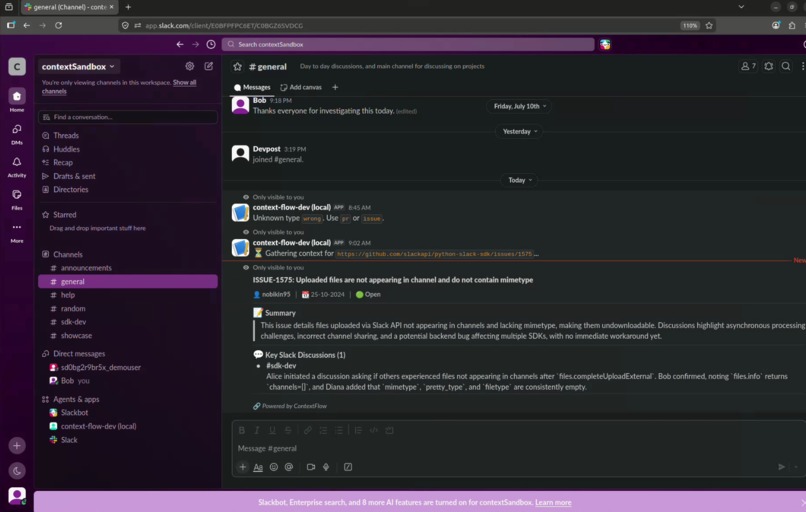Image resolution: width=806 pixels, height=512 pixels.
Task: Click the Find a conversation field
Action: click(127, 117)
